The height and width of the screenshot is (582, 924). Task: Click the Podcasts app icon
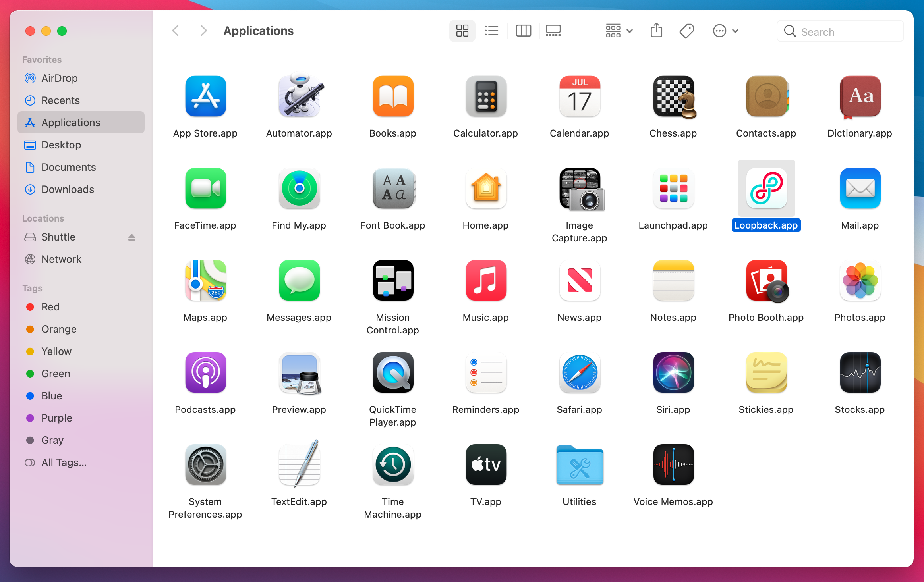click(205, 372)
